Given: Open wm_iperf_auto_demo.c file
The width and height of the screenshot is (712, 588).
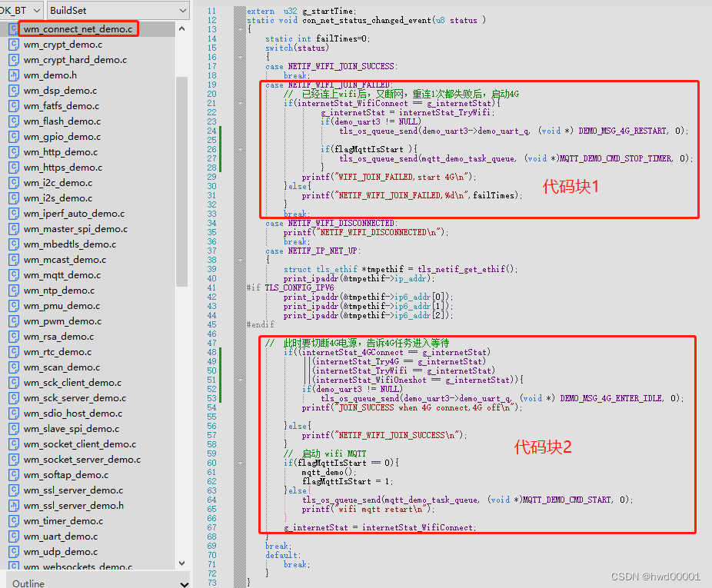Looking at the screenshot, I should (x=74, y=214).
